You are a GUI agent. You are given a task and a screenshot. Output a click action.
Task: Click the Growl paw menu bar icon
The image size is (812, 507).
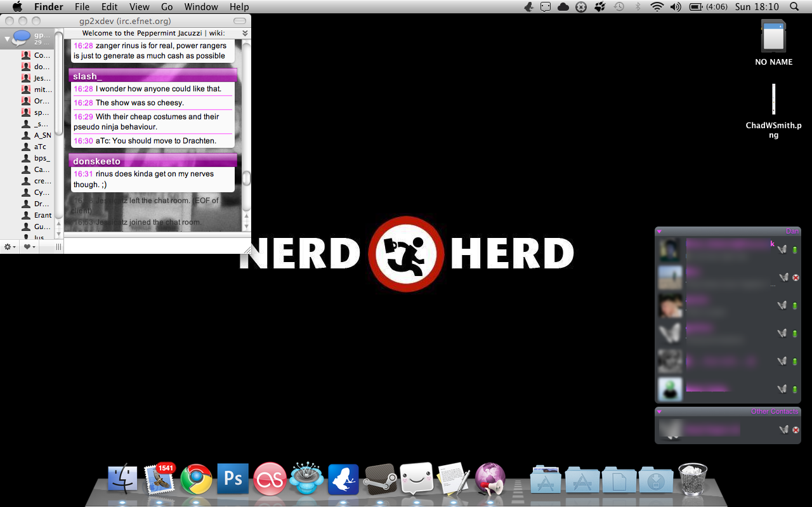(x=599, y=7)
